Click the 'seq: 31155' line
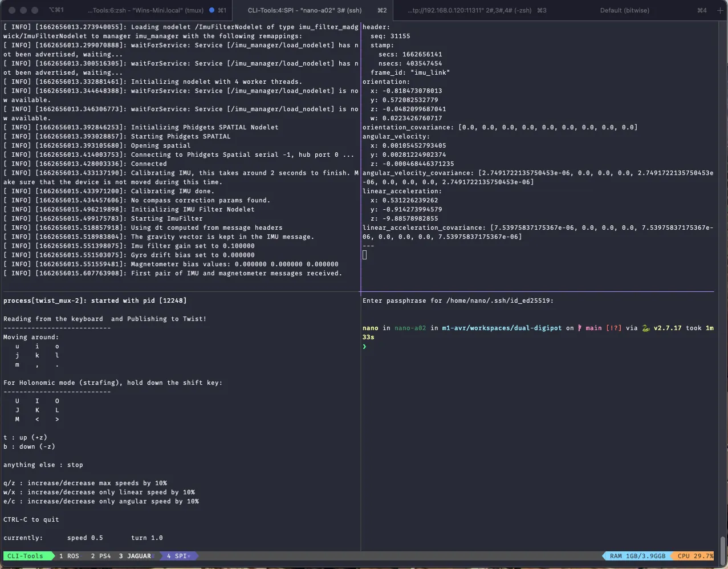The height and width of the screenshot is (569, 728). pyautogui.click(x=390, y=36)
